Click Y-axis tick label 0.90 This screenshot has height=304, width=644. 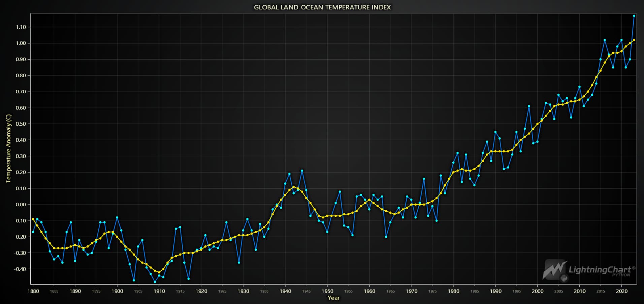(21, 60)
